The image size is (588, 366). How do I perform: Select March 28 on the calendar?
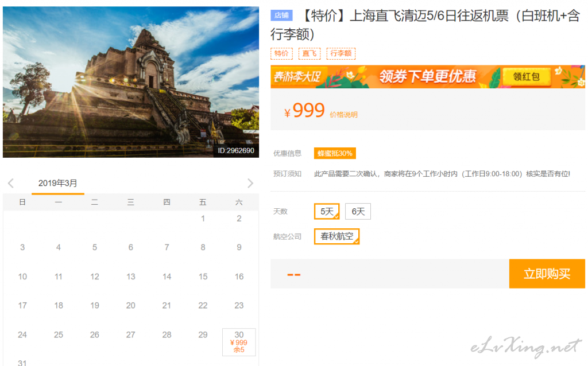[167, 335]
